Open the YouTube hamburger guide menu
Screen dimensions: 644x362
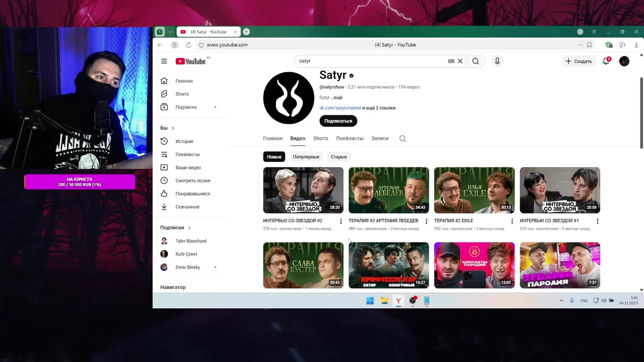pos(164,61)
